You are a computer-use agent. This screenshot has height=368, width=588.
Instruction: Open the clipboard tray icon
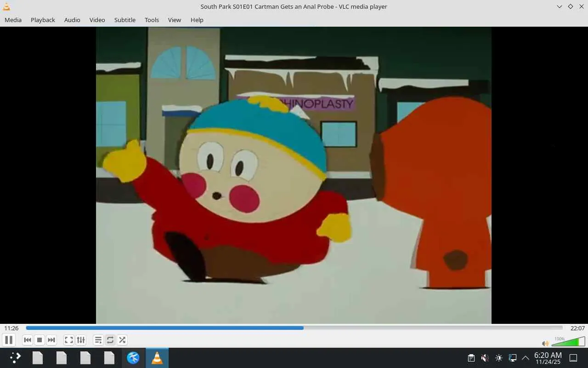pos(471,358)
